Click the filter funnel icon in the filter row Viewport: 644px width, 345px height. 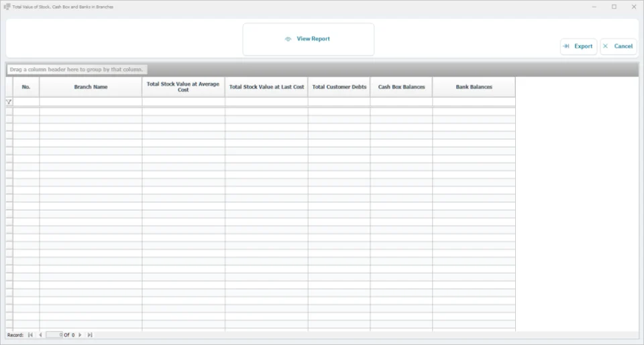(9, 102)
